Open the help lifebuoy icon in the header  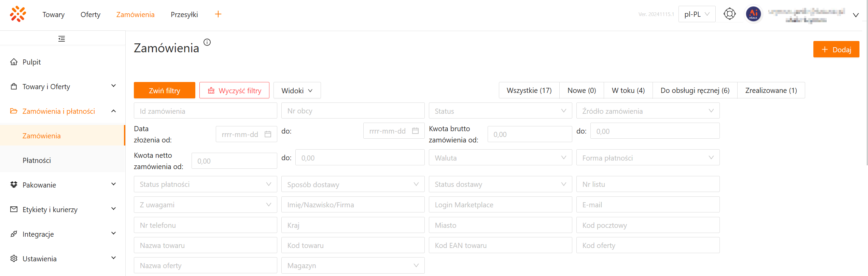pos(729,14)
